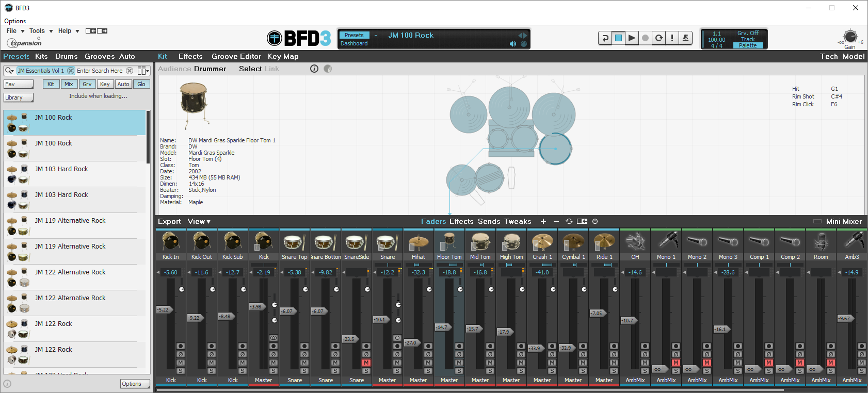Click the Enter Search Here field
Viewport: 868px width, 393px height.
(x=101, y=71)
